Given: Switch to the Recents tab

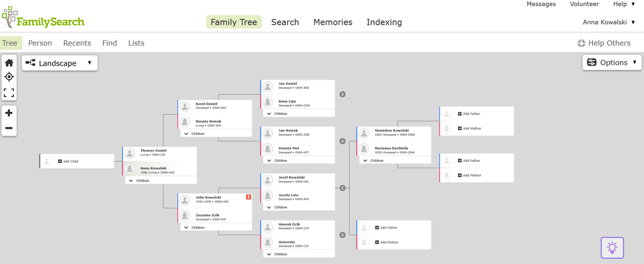Looking at the screenshot, I should point(77,43).
